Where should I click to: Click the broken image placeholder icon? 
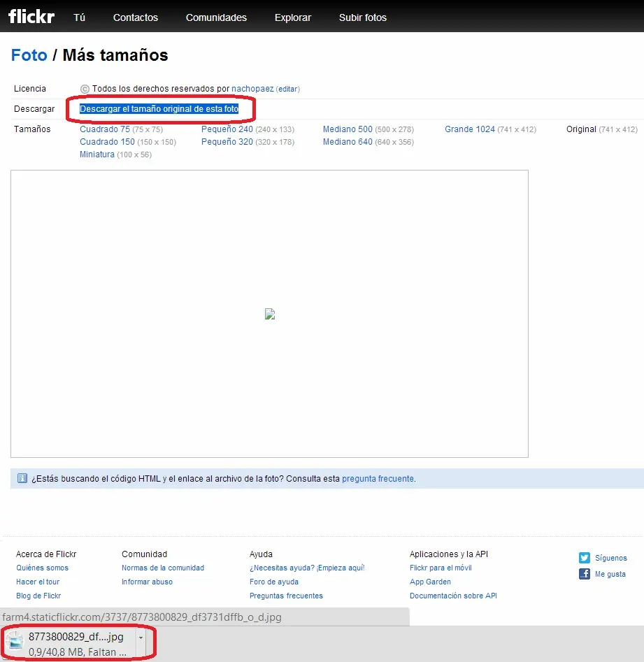(270, 314)
